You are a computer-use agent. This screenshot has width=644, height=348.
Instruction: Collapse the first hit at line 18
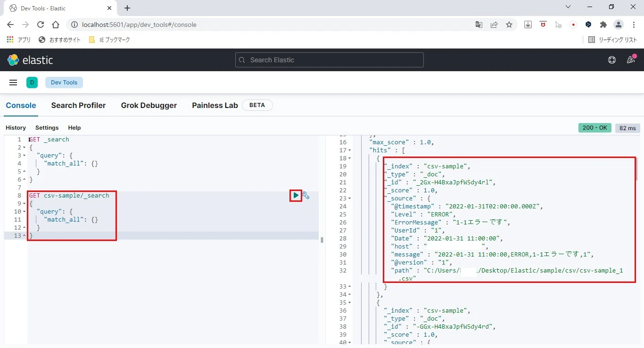pyautogui.click(x=349, y=158)
